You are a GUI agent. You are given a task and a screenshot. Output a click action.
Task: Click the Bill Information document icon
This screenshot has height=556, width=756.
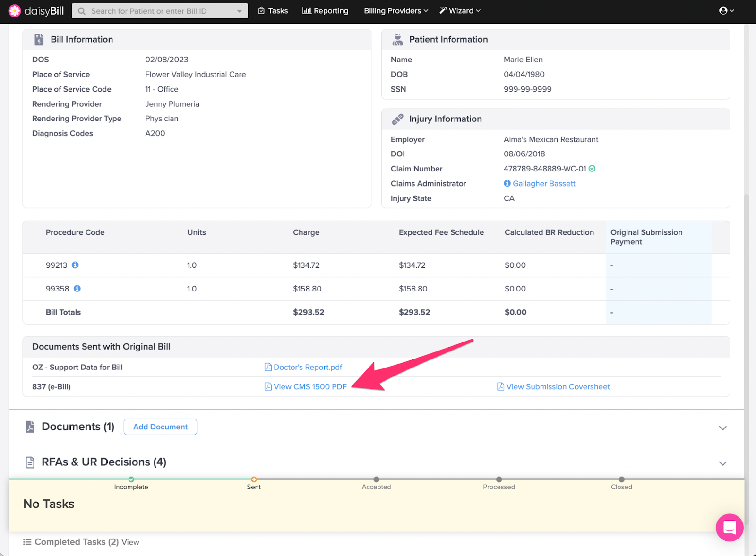39,40
